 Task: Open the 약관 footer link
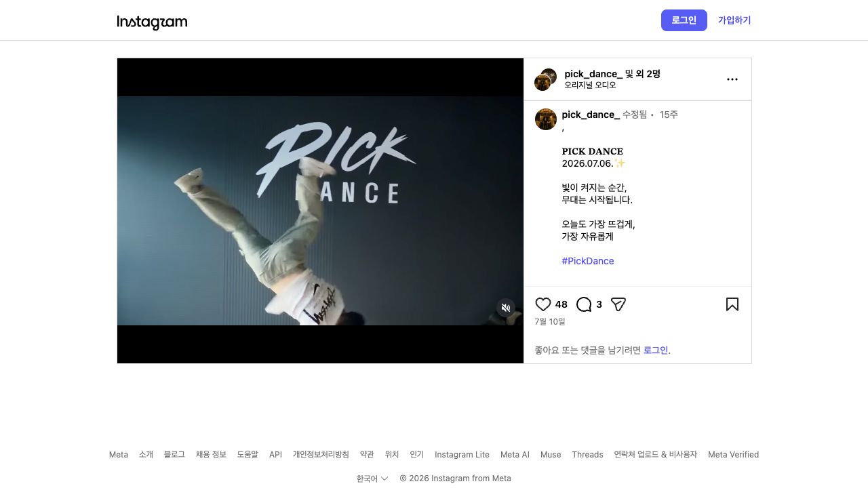click(367, 455)
